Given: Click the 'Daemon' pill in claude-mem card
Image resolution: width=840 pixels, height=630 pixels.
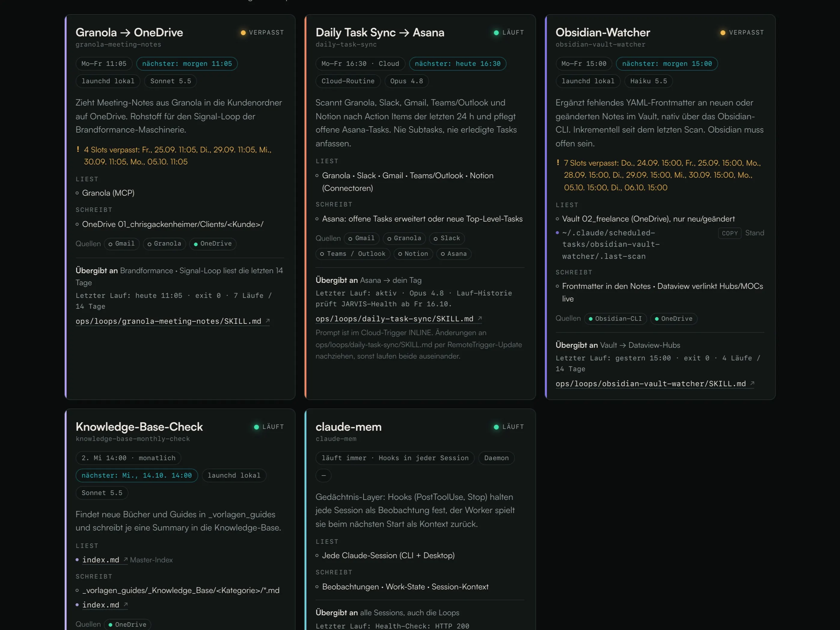Looking at the screenshot, I should click(496, 458).
